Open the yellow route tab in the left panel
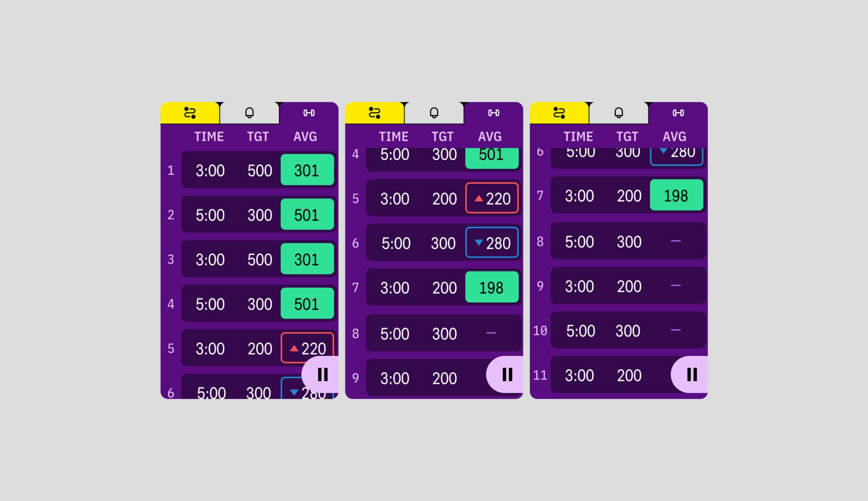Image resolution: width=868 pixels, height=501 pixels. 190,113
